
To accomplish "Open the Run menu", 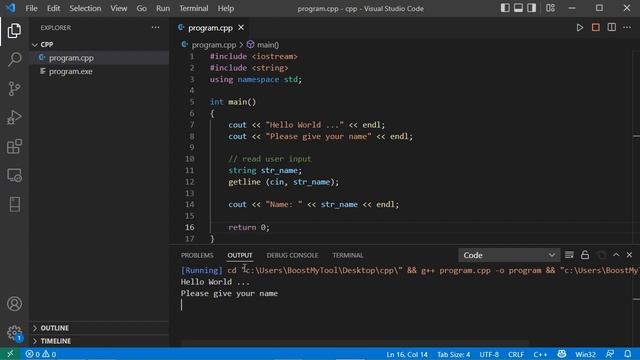I will [163, 8].
